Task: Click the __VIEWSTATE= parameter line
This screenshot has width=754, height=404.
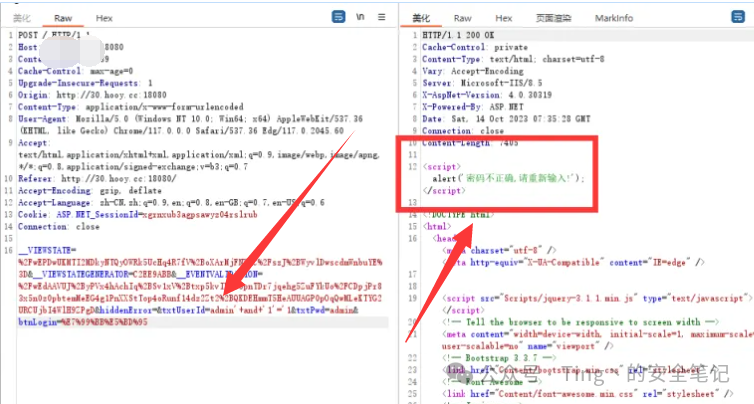Action: tap(47, 251)
